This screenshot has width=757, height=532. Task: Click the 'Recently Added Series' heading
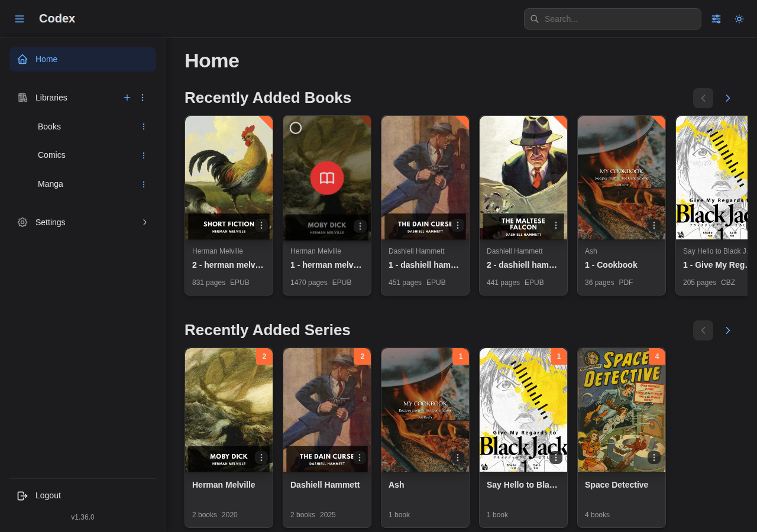(267, 330)
